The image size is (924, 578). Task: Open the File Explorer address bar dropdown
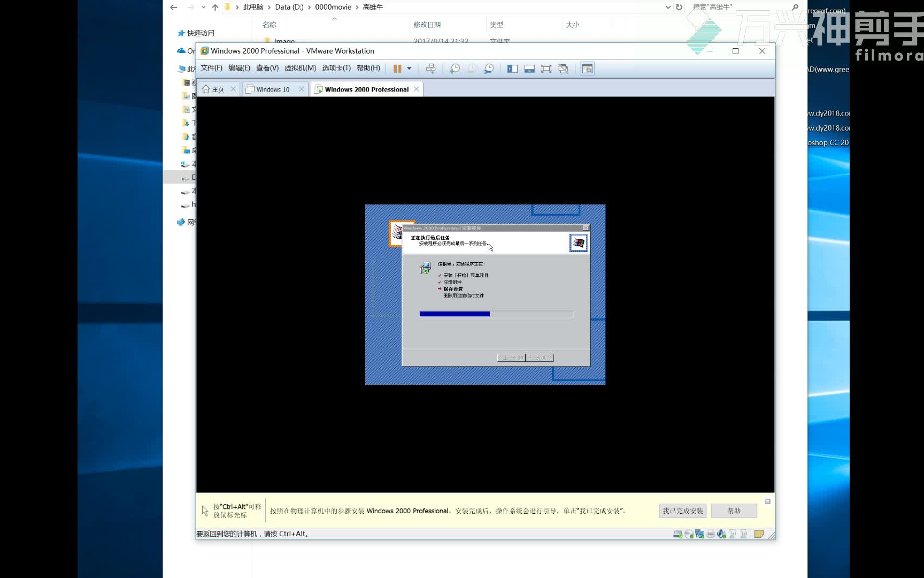[667, 7]
